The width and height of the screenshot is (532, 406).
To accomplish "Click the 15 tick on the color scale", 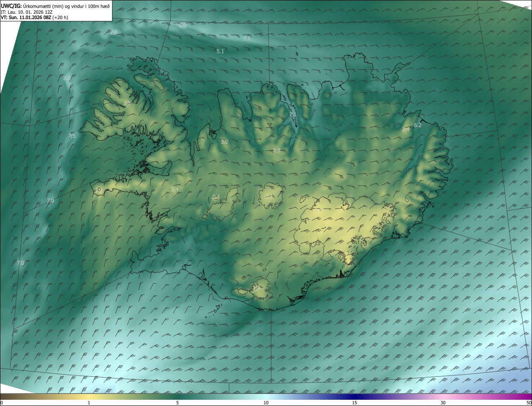I will pyautogui.click(x=355, y=403).
